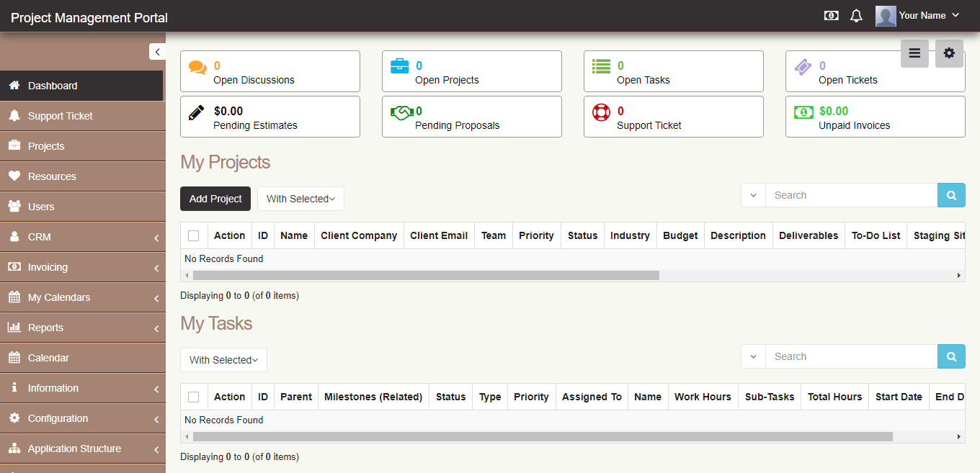This screenshot has width=980, height=473.
Task: Click the Open Discussions chat bubble icon
Action: (197, 66)
